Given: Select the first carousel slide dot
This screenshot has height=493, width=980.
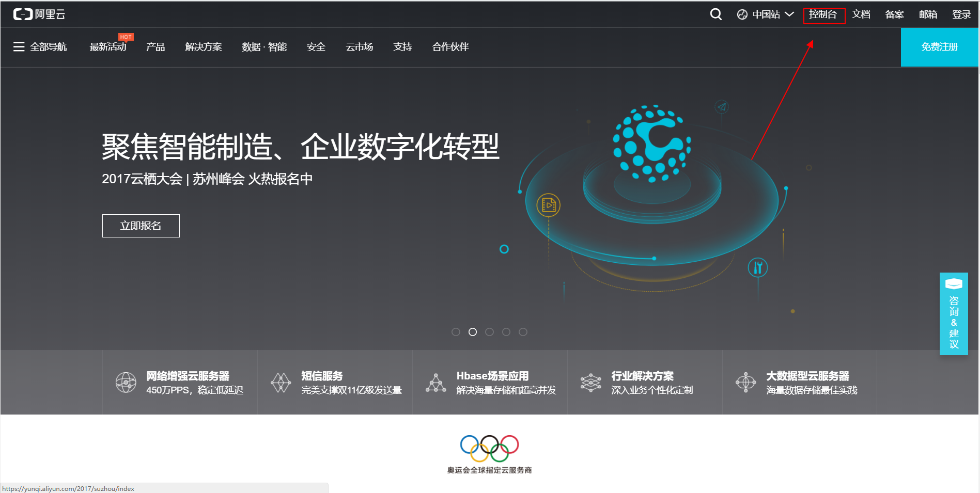Looking at the screenshot, I should pyautogui.click(x=456, y=332).
